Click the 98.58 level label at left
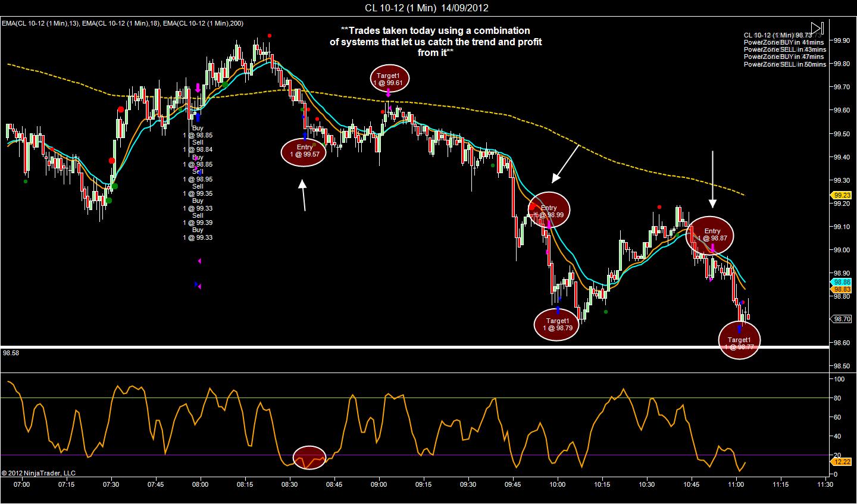 coord(11,353)
